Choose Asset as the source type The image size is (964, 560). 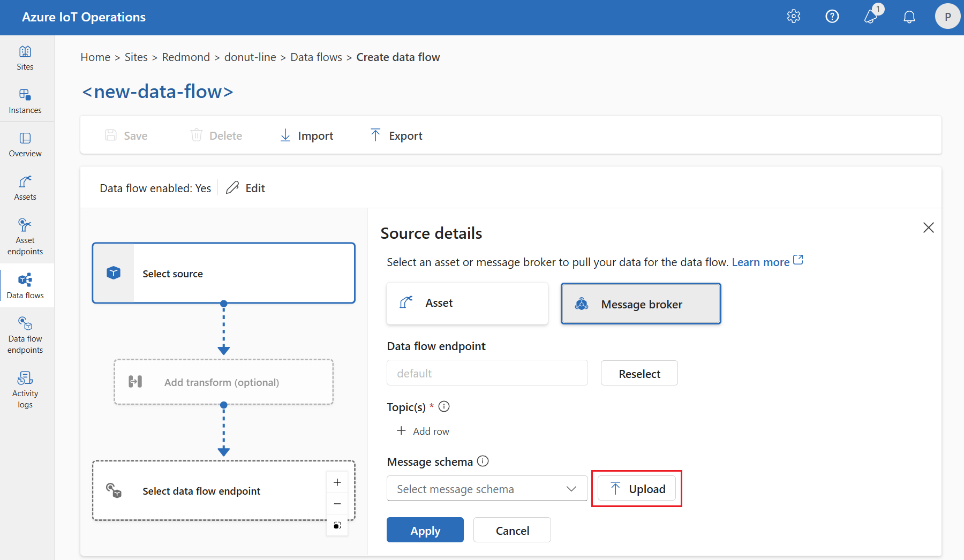click(x=467, y=303)
